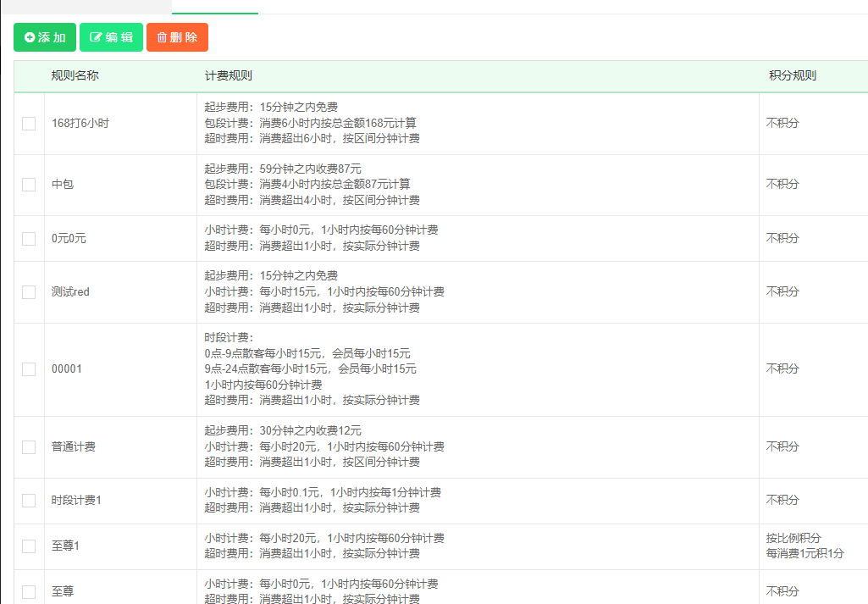Click text 9点-24点散客每小时15元

click(x=266, y=368)
